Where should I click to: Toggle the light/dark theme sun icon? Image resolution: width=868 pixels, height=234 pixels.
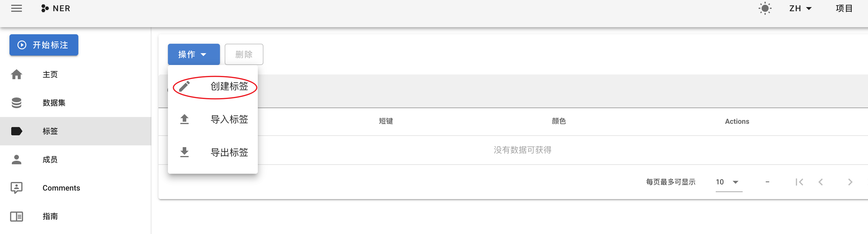click(x=765, y=8)
